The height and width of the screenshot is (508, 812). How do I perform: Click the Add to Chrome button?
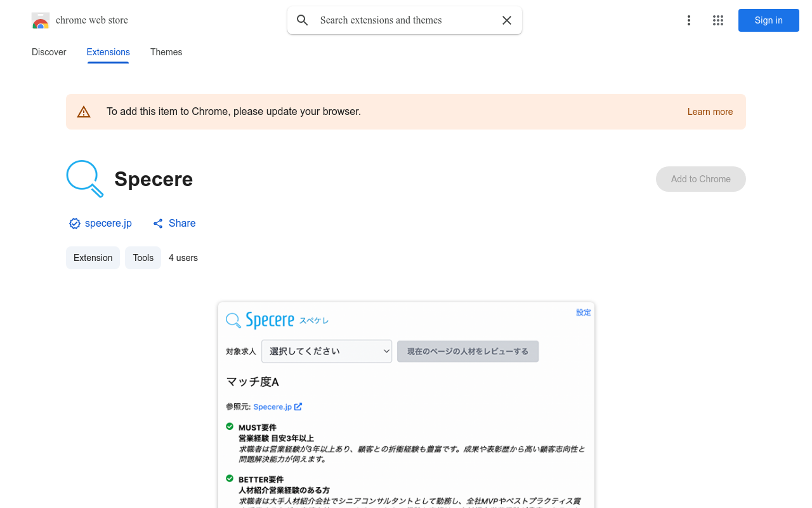coord(701,179)
